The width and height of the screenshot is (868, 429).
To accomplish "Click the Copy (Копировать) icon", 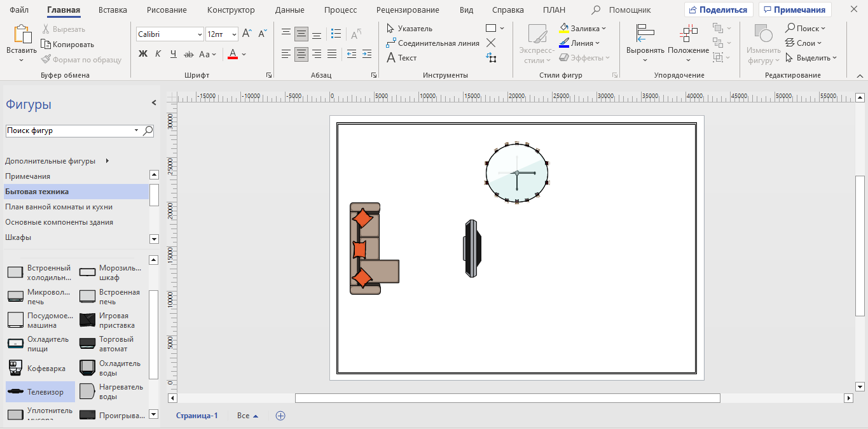I will click(67, 45).
